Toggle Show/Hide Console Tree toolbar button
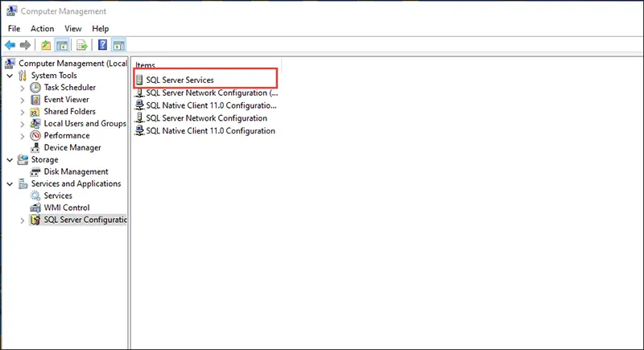 pyautogui.click(x=62, y=45)
